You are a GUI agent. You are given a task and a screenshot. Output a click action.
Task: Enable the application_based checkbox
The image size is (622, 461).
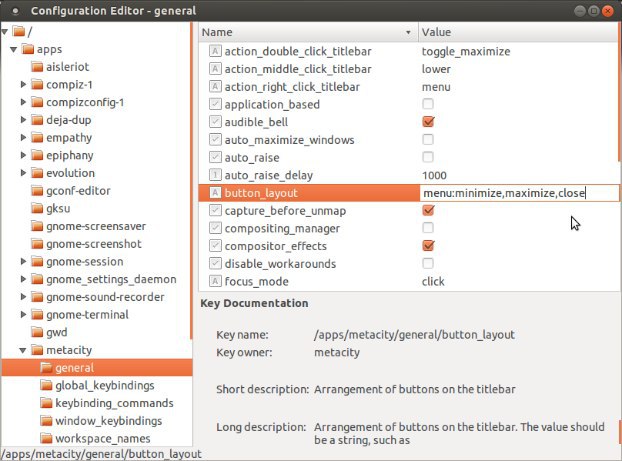[x=428, y=104]
